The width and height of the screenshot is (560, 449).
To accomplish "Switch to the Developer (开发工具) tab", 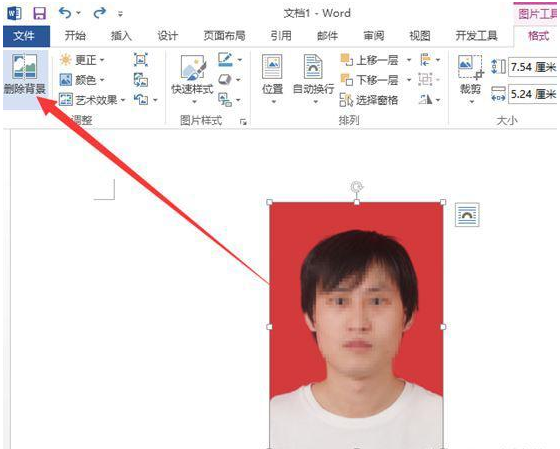I will click(476, 36).
